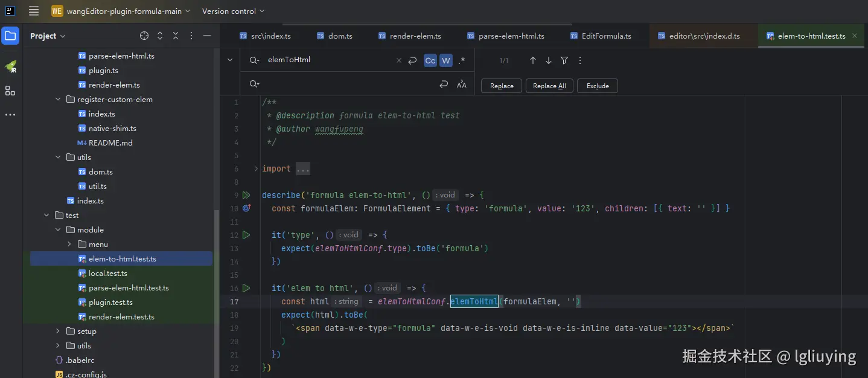
Task: Collapse the register-custom-elem folder
Action: click(x=58, y=100)
